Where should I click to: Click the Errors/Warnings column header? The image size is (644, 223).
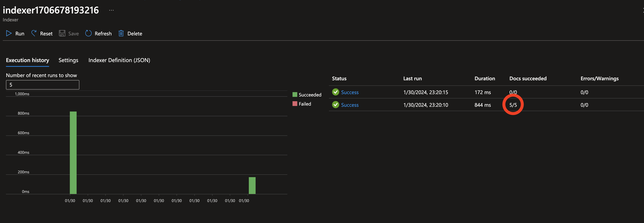[x=599, y=78]
